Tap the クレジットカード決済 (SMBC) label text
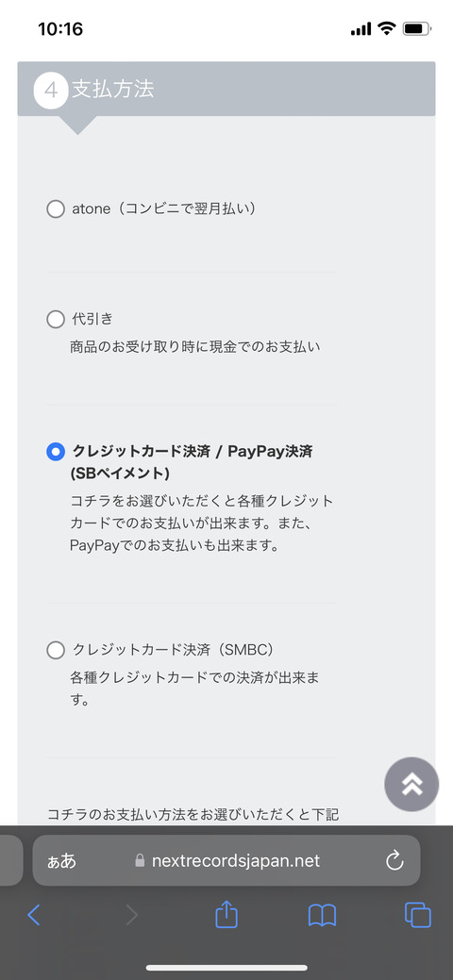Viewport: 453px width, 980px height. pyautogui.click(x=174, y=650)
